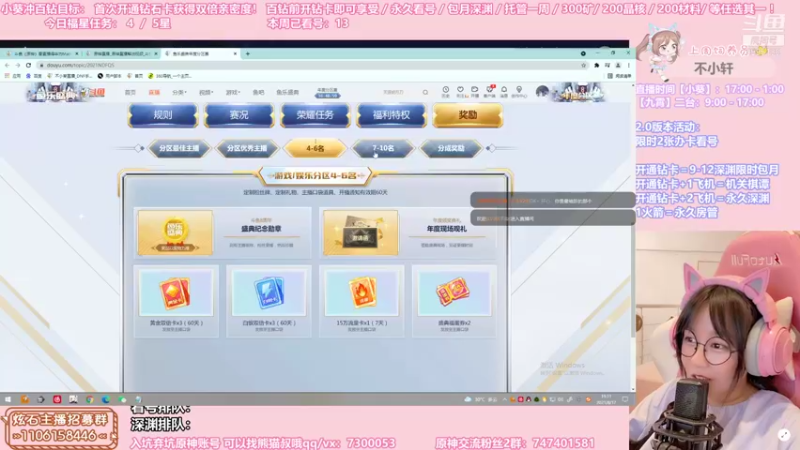Select the 分成奖励 sub-tab
The width and height of the screenshot is (800, 450).
click(451, 148)
